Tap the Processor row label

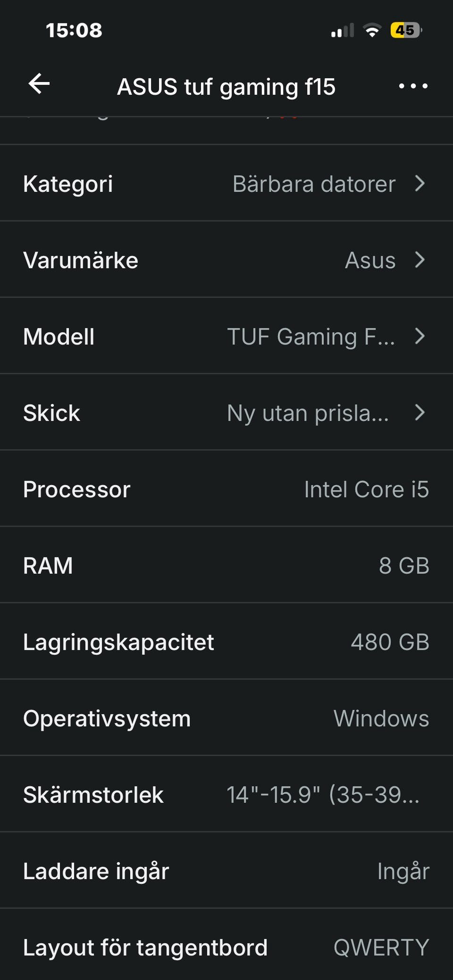(77, 489)
